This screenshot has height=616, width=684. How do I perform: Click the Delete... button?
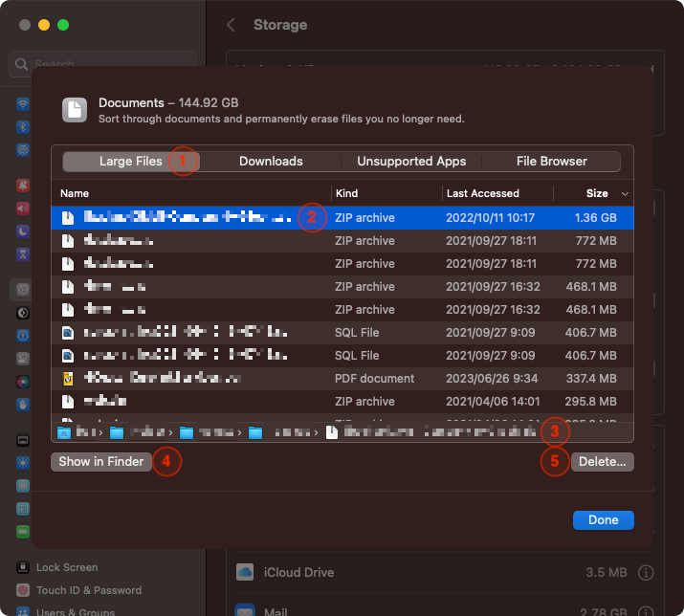tap(602, 462)
